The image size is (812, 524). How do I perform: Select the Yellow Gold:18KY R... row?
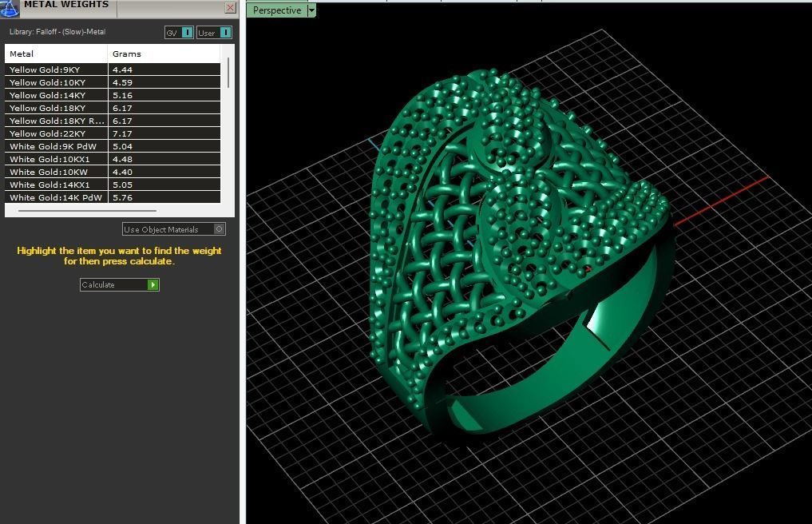(x=113, y=121)
